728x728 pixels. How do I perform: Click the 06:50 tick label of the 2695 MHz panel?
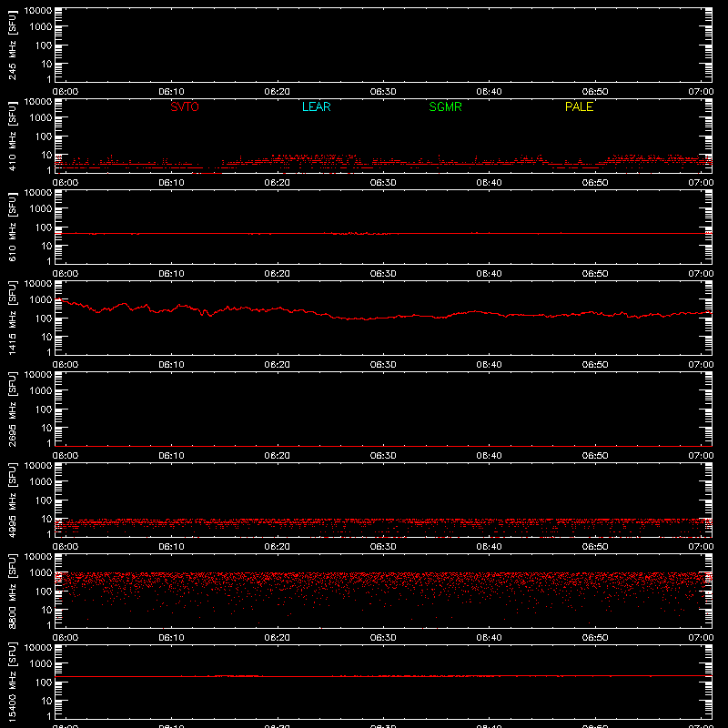pyautogui.click(x=595, y=456)
